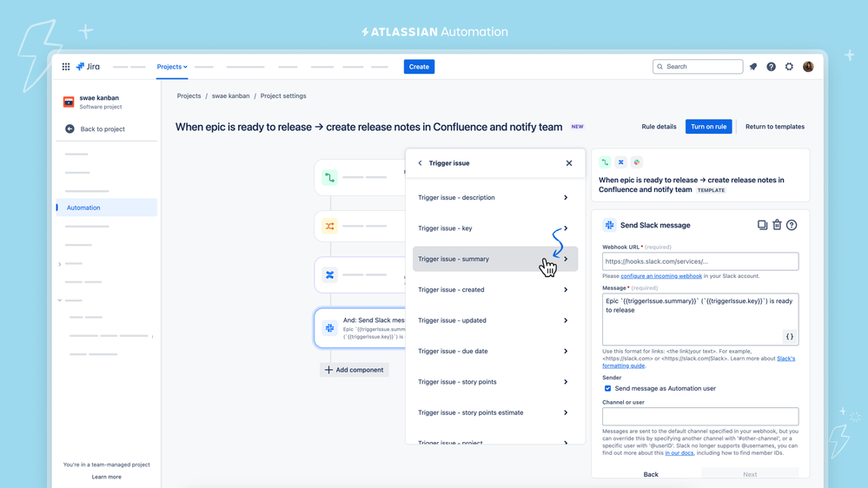
Task: Click the Channel or user field
Action: pos(700,416)
